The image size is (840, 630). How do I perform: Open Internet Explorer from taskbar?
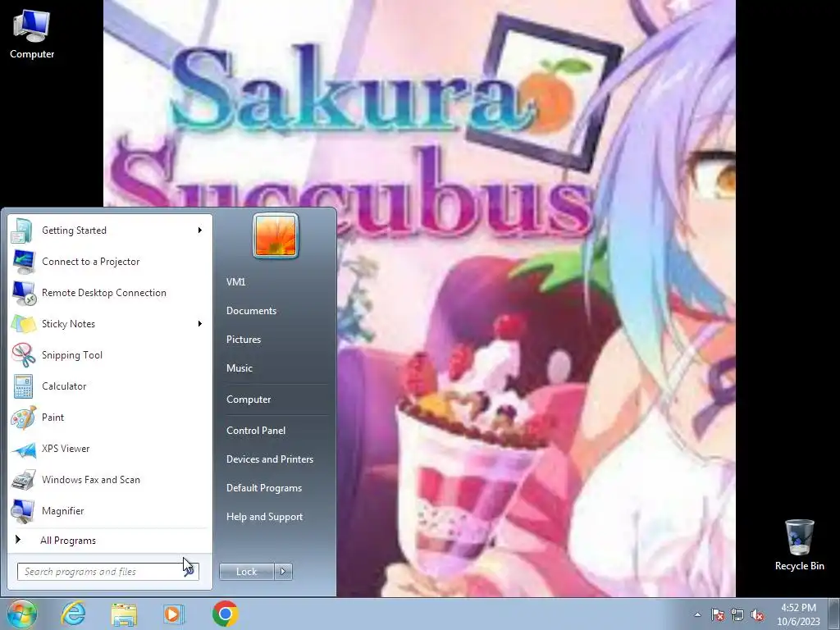pyautogui.click(x=73, y=614)
